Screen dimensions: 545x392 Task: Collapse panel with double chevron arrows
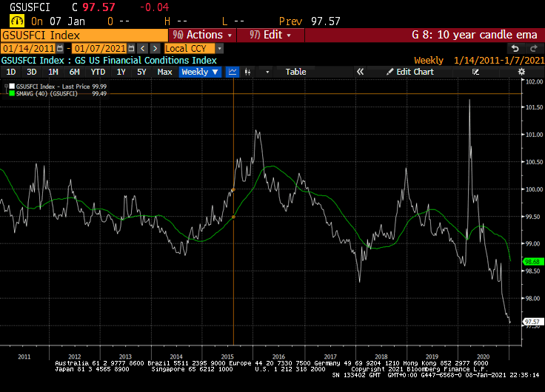360,72
